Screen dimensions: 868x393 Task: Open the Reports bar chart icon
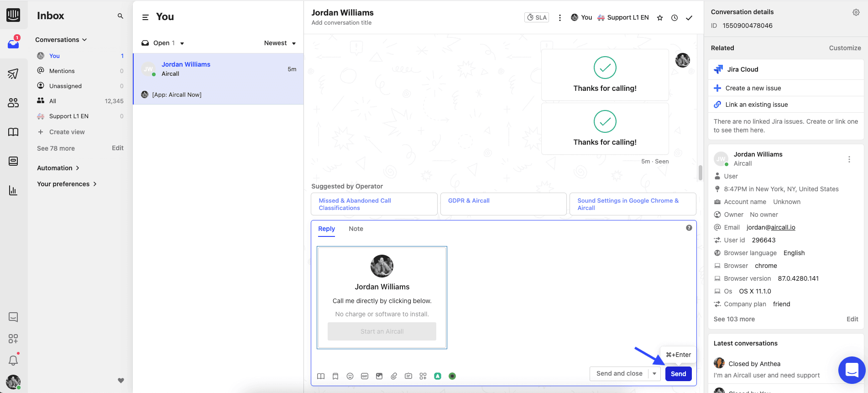pyautogui.click(x=13, y=190)
